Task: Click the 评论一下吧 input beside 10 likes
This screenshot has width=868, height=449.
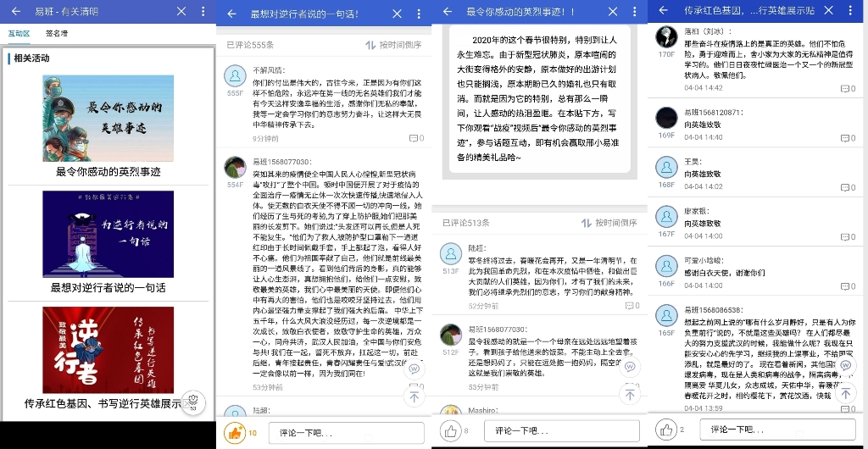Action: click(x=346, y=433)
